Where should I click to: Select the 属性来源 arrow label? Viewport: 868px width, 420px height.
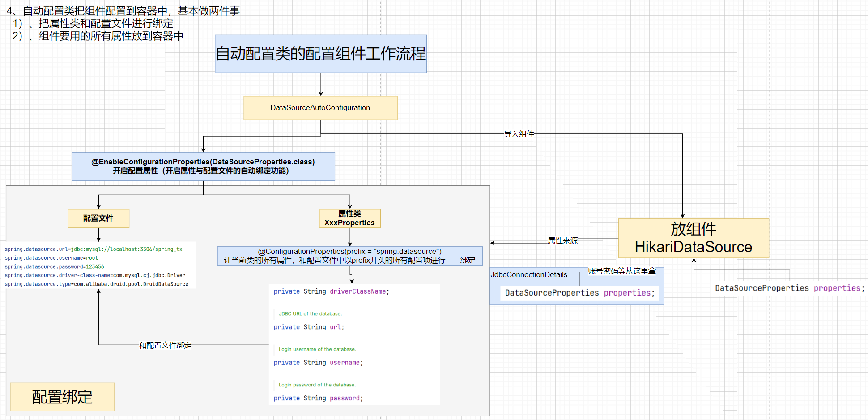click(563, 241)
